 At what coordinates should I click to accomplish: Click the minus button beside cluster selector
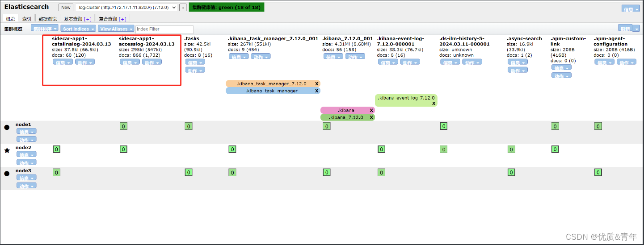tap(183, 8)
